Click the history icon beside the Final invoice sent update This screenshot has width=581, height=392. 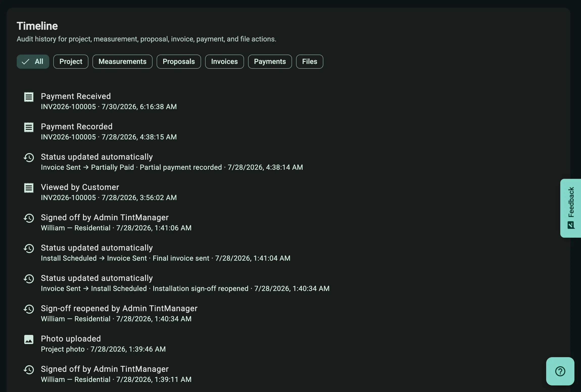[x=29, y=248]
